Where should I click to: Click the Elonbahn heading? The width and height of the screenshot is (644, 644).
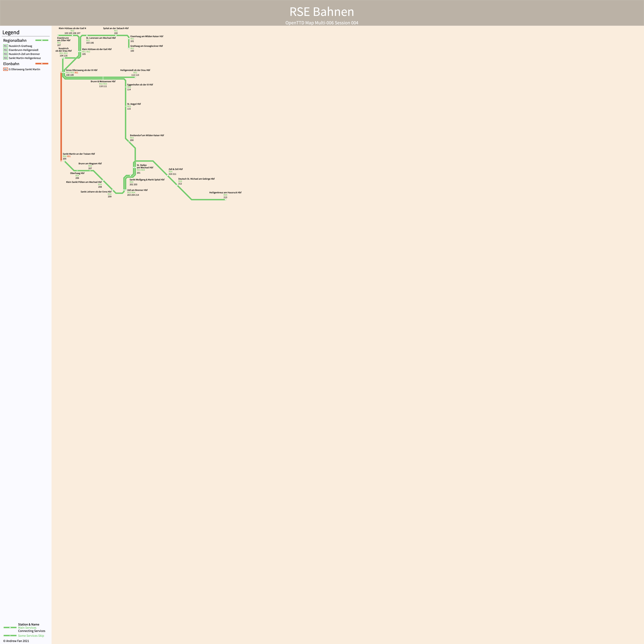11,64
